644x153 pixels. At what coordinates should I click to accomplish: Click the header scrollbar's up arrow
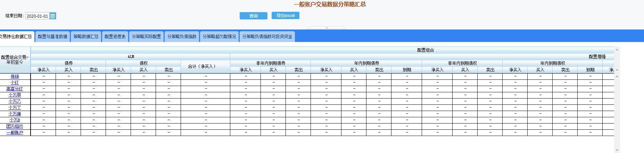pyautogui.click(x=617, y=50)
